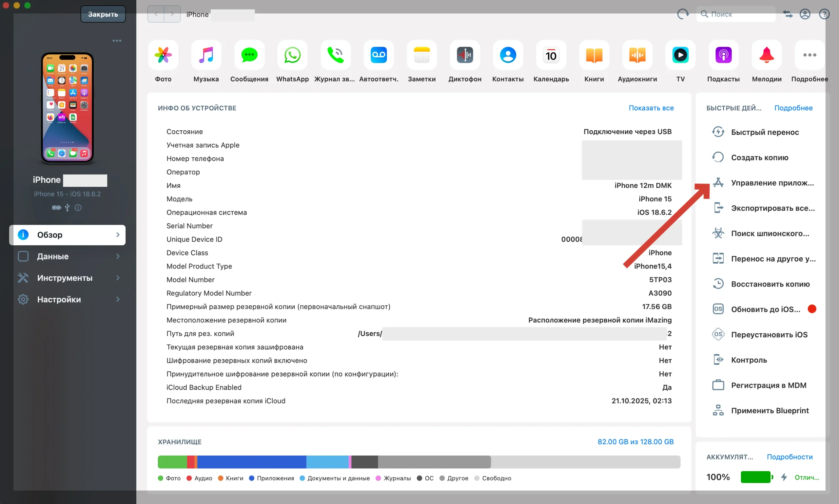This screenshot has width=839, height=504.
Task: Click Восстановить копию action
Action: pos(761,284)
